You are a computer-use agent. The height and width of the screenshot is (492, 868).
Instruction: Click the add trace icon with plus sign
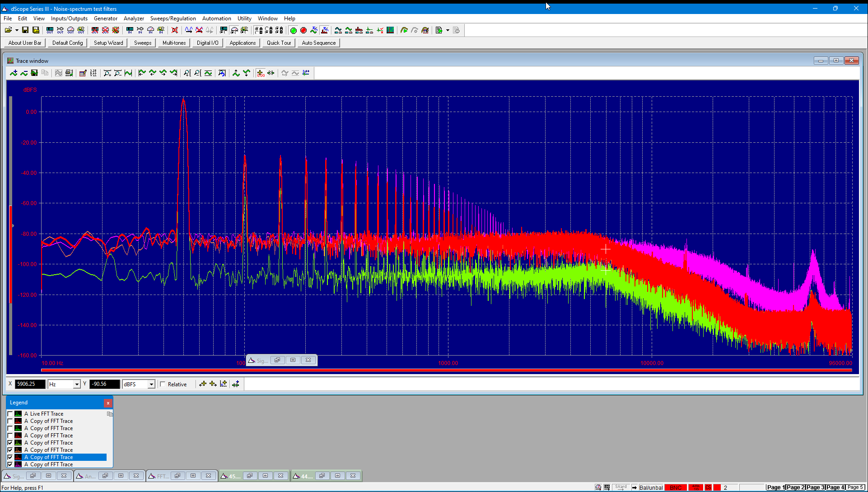[14, 73]
